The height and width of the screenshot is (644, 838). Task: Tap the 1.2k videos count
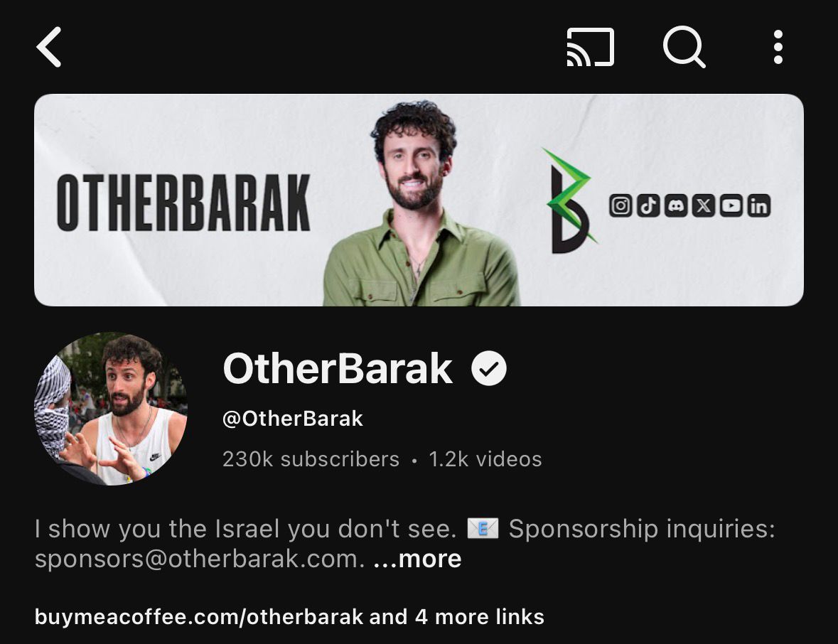[x=485, y=459]
